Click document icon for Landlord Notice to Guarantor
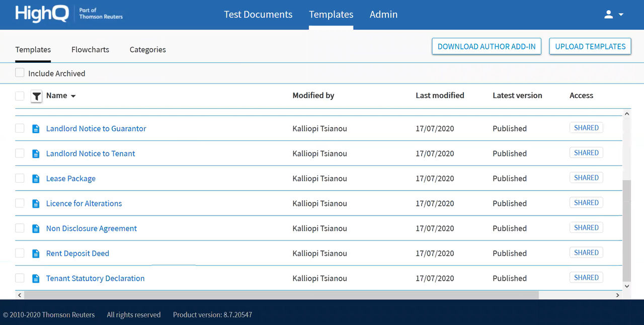 pos(36,129)
